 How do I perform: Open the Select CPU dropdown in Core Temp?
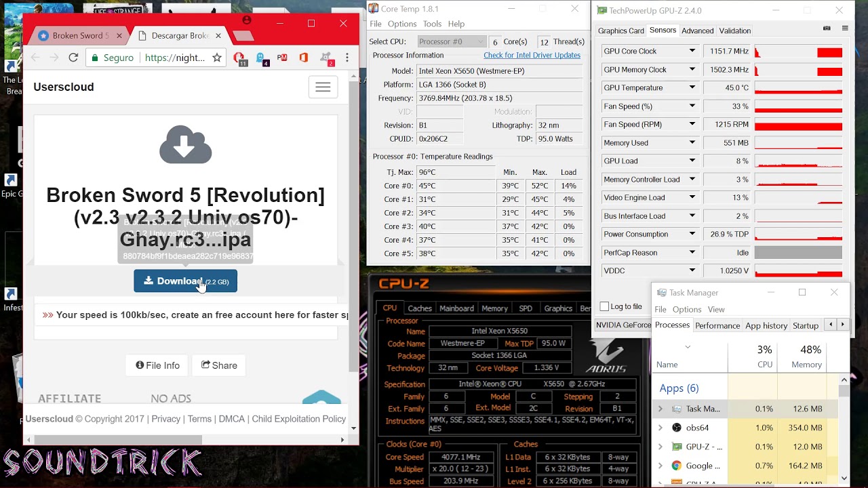click(452, 41)
